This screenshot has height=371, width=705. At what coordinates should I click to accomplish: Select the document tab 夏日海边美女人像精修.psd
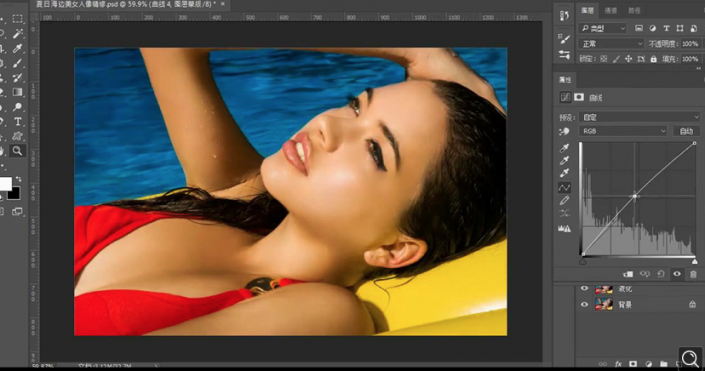[x=125, y=4]
